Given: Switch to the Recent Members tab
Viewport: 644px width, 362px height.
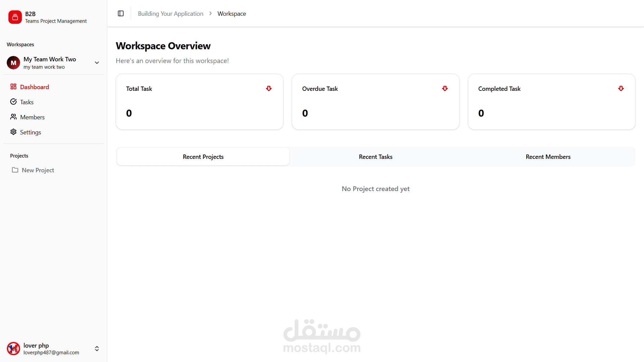Looking at the screenshot, I should coord(548,157).
